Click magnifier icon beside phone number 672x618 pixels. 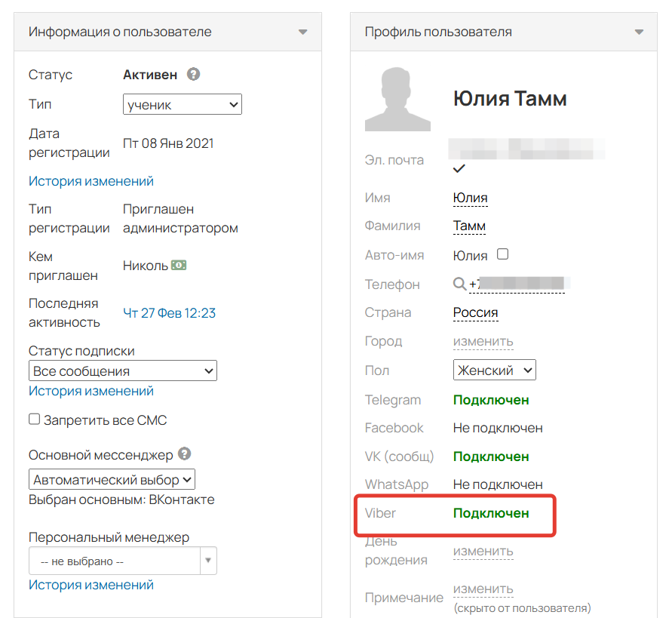pos(459,284)
